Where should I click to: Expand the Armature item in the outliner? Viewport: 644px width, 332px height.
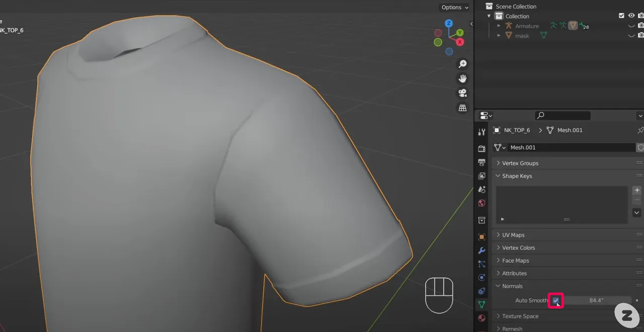point(498,26)
